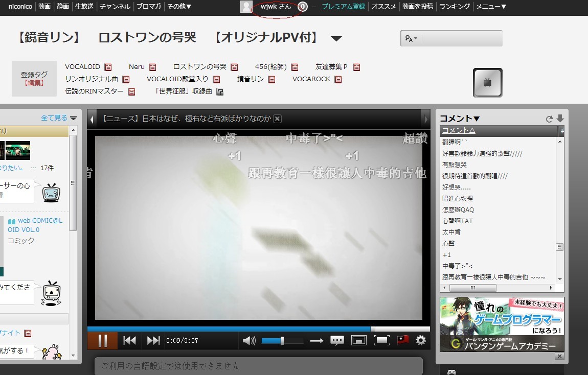
Task: Click the video seek bar handle
Action: pyautogui.click(x=372, y=329)
